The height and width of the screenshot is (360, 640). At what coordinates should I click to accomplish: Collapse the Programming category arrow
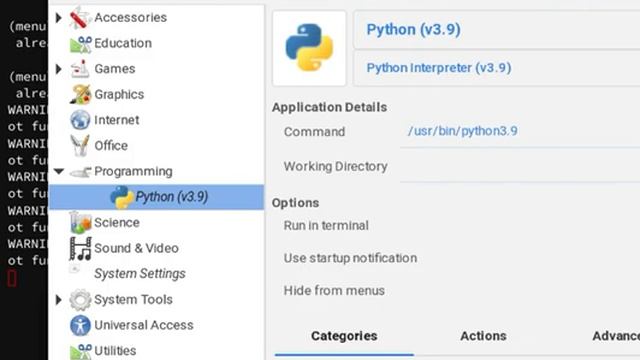(59, 171)
